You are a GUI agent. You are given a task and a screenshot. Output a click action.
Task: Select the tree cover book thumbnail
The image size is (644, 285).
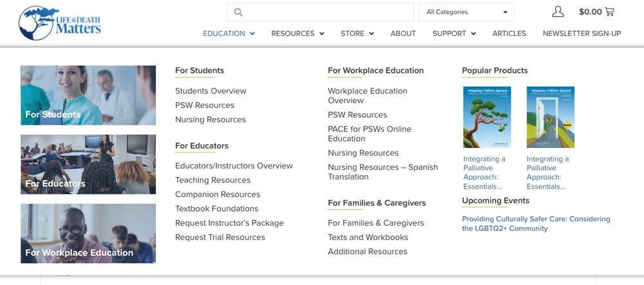(487, 118)
